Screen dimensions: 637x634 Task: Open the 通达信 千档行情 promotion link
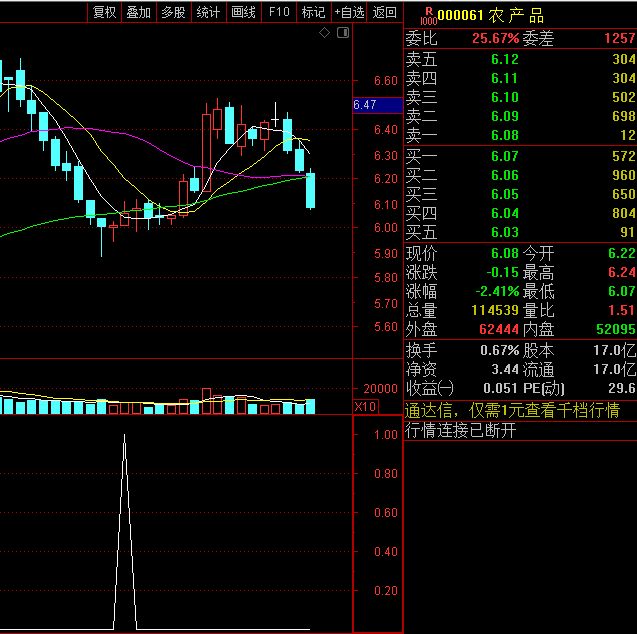pos(512,411)
